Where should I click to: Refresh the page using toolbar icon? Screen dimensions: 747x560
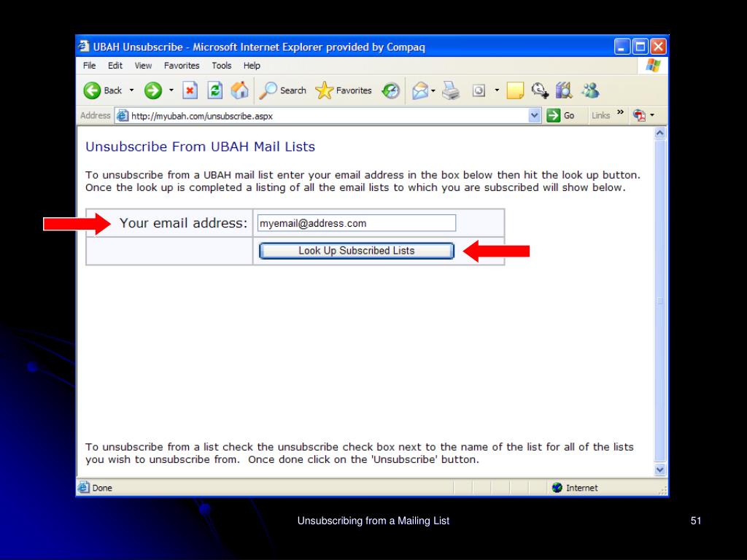tap(215, 90)
